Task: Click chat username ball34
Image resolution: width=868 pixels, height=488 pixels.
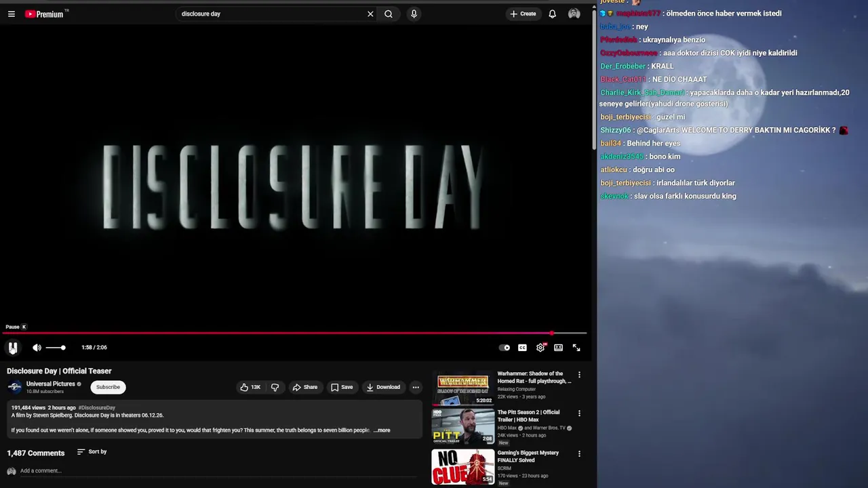Action: click(610, 144)
